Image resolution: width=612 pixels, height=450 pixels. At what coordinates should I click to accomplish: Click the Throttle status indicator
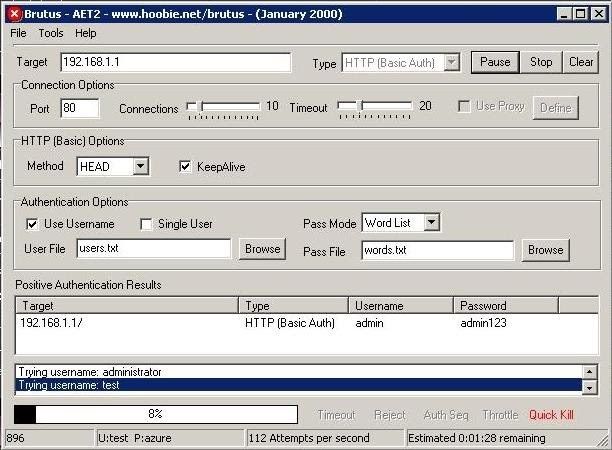coord(500,415)
